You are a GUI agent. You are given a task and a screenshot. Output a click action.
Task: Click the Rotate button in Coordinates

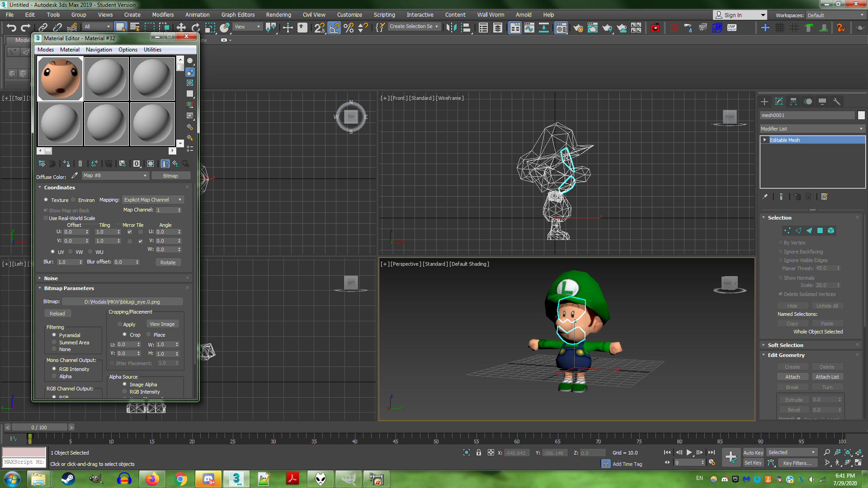tap(168, 262)
